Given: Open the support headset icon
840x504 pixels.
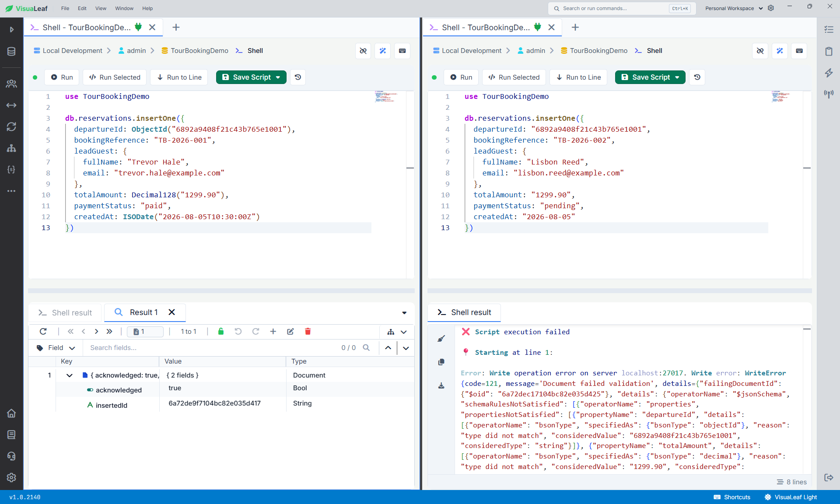Looking at the screenshot, I should click(x=11, y=456).
